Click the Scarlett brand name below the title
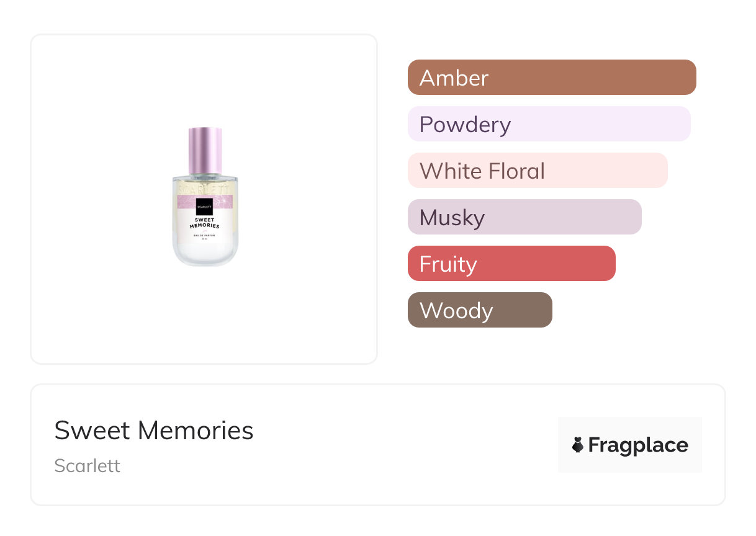This screenshot has height=536, width=756. pos(88,465)
